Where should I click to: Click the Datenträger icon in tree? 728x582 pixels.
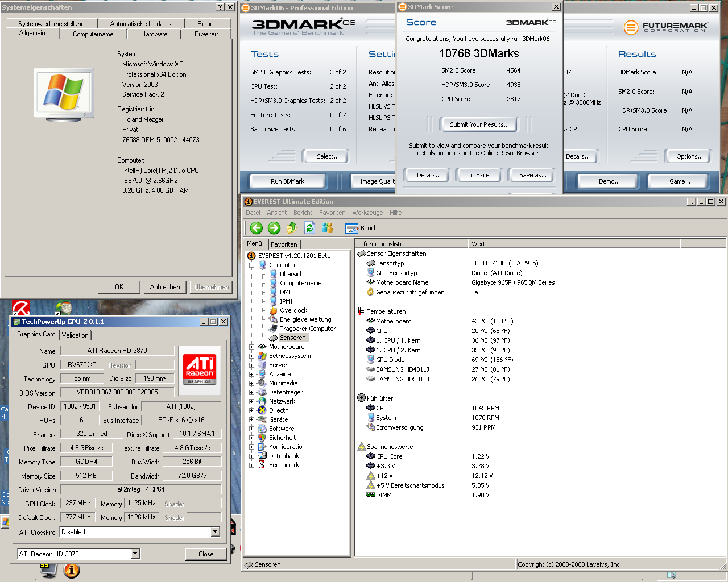point(262,392)
